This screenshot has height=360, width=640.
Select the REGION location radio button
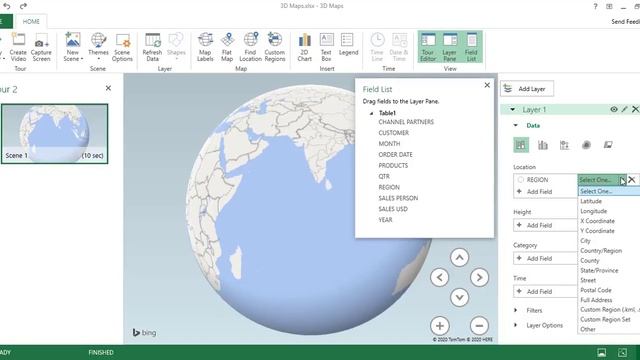click(520, 180)
